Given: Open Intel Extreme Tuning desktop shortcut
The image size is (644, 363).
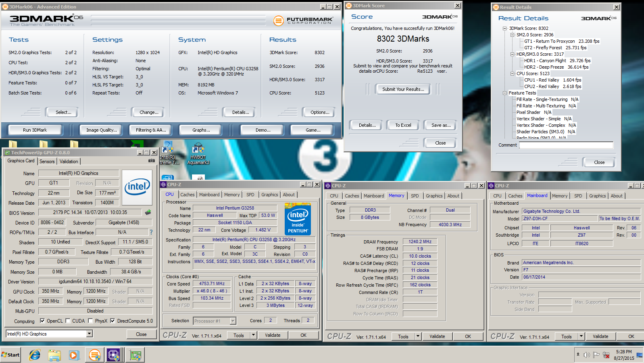Looking at the screenshot, I should (167, 153).
